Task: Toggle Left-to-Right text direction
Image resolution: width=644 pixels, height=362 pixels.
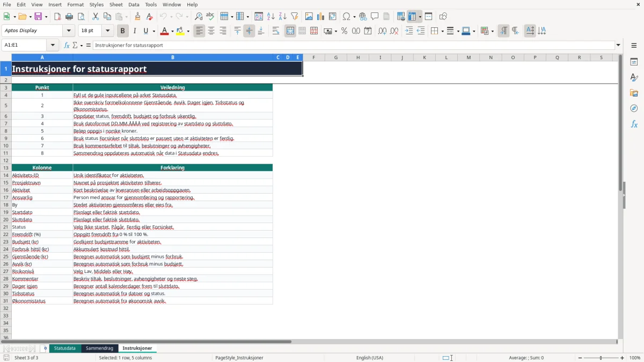Action: point(503,31)
